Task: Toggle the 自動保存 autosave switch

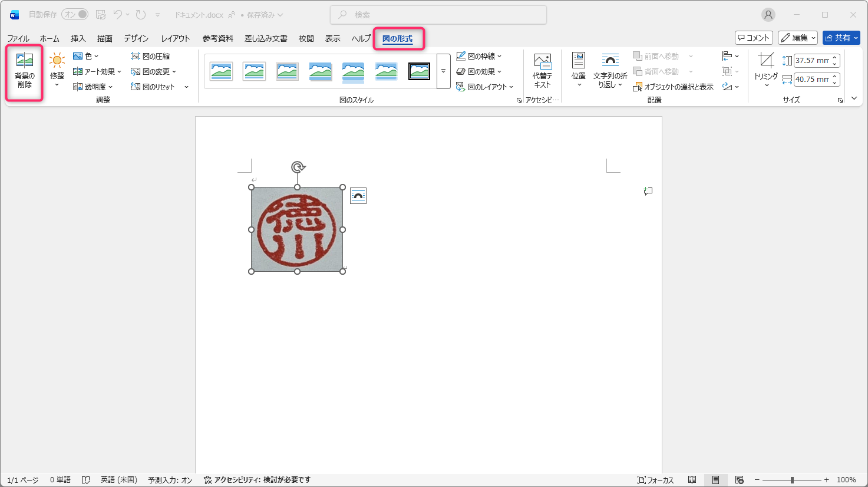Action: coord(75,14)
